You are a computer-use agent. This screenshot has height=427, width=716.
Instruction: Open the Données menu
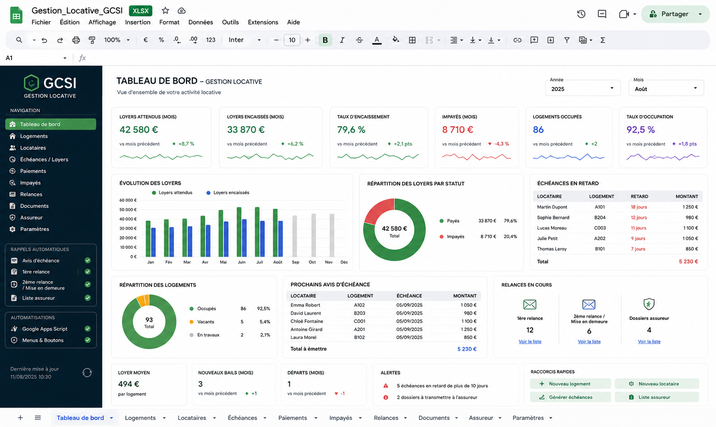click(x=200, y=22)
